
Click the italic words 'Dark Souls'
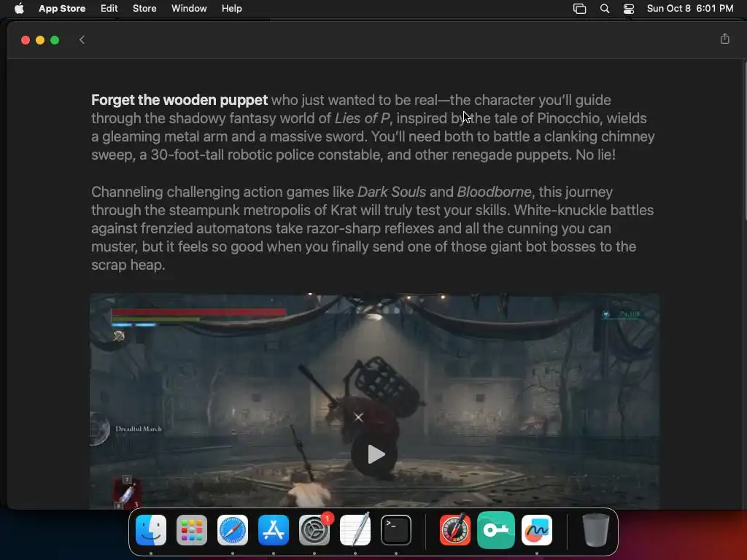[x=392, y=192]
